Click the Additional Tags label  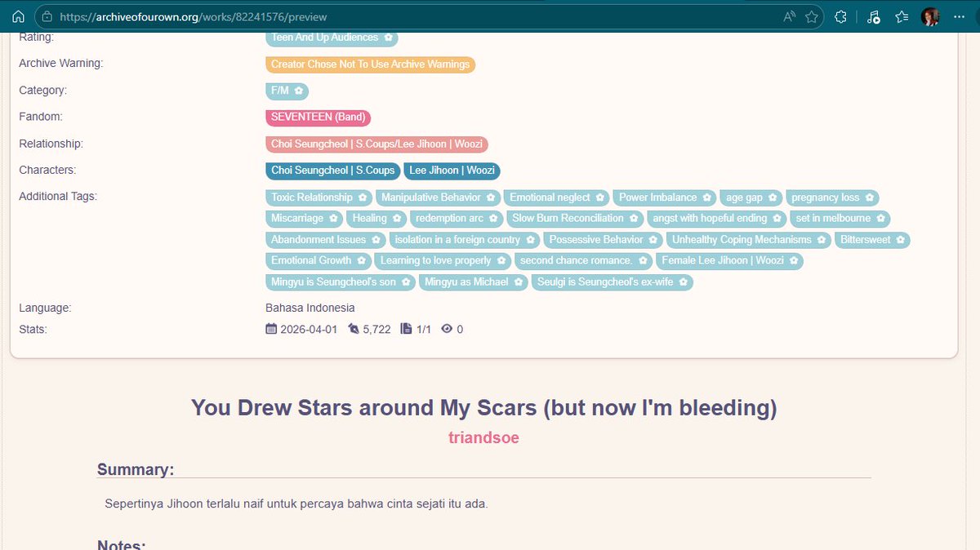coord(58,197)
